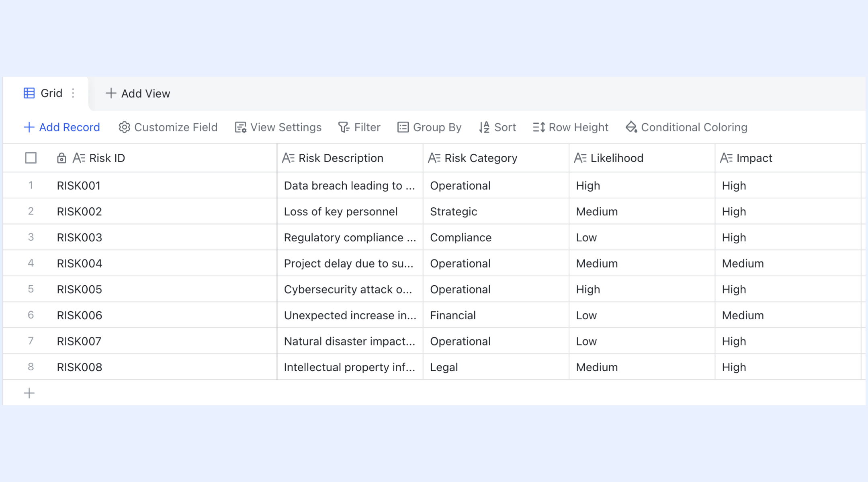This screenshot has height=482, width=868.
Task: Click row number 5 beside RISK005
Action: tap(31, 289)
